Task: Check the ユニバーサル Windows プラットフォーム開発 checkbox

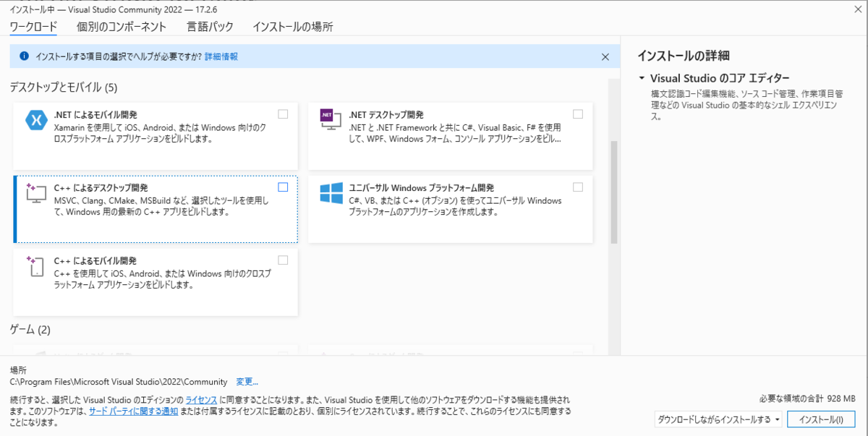Action: [578, 187]
